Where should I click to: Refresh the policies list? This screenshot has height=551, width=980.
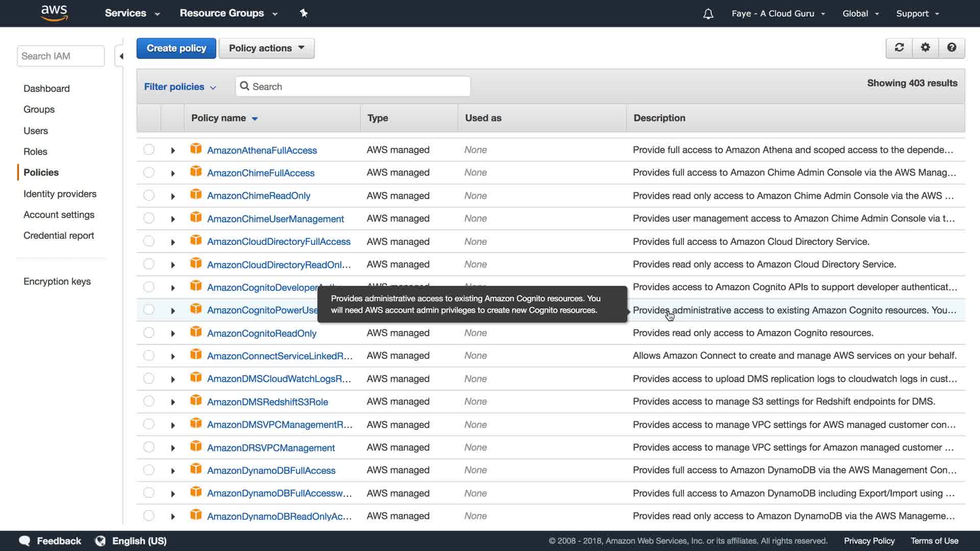tap(899, 47)
